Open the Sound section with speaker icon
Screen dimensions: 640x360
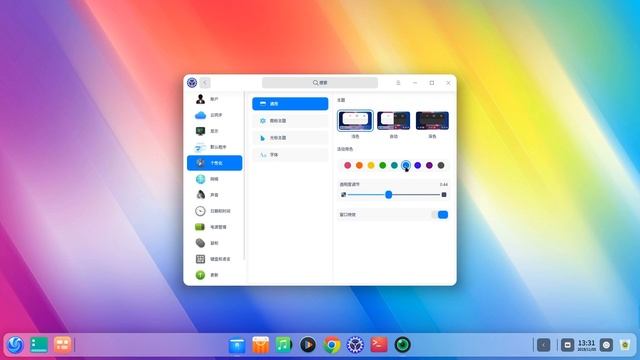(x=214, y=195)
